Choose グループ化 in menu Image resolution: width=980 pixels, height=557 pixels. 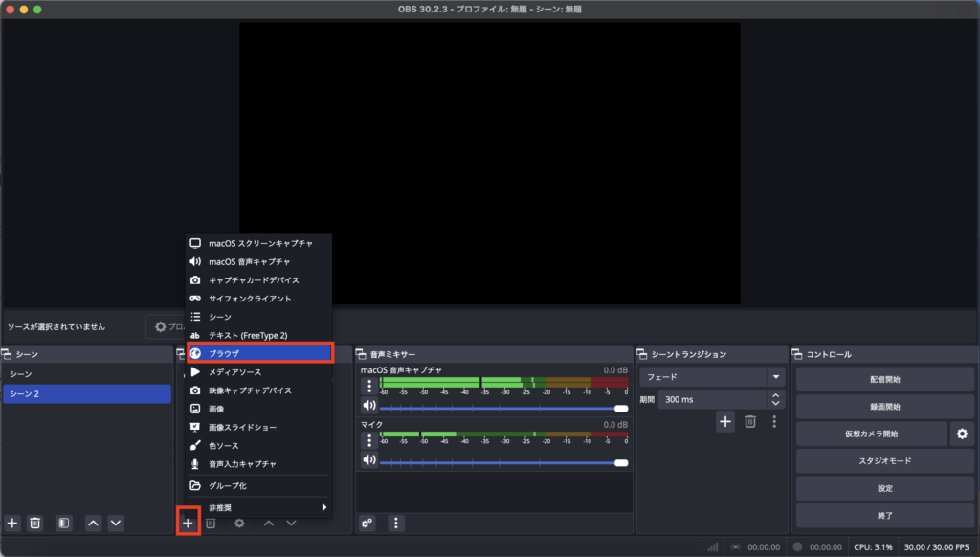coord(258,486)
